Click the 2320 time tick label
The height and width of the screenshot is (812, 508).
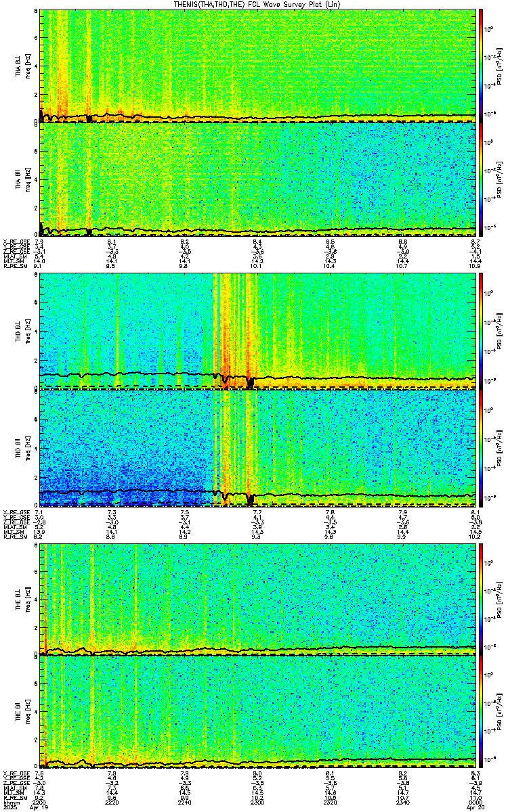pyautogui.click(x=331, y=803)
